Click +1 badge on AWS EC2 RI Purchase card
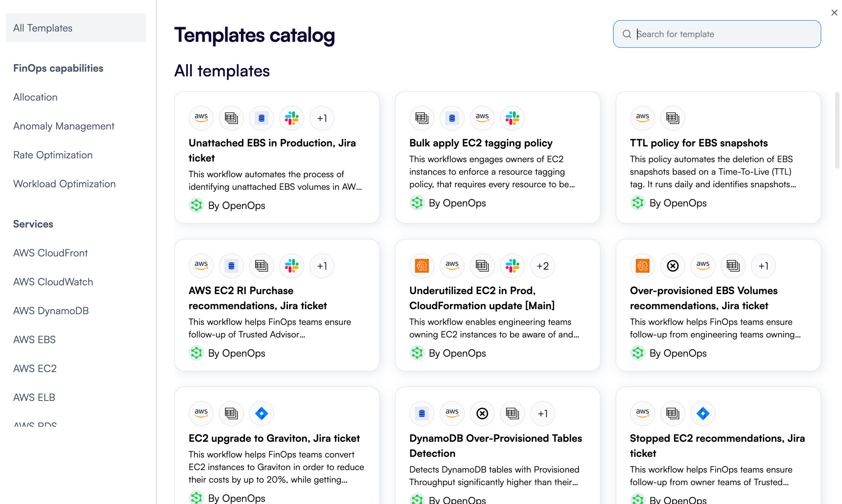This screenshot has width=842, height=504. click(322, 265)
